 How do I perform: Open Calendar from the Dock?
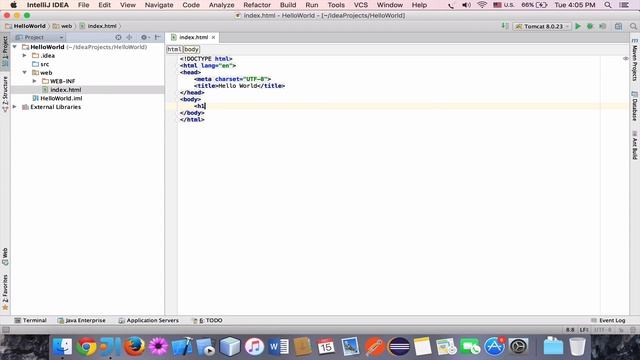(326, 347)
